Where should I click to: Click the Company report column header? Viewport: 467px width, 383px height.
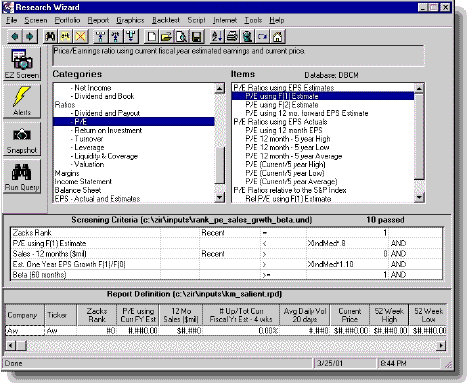tap(24, 315)
